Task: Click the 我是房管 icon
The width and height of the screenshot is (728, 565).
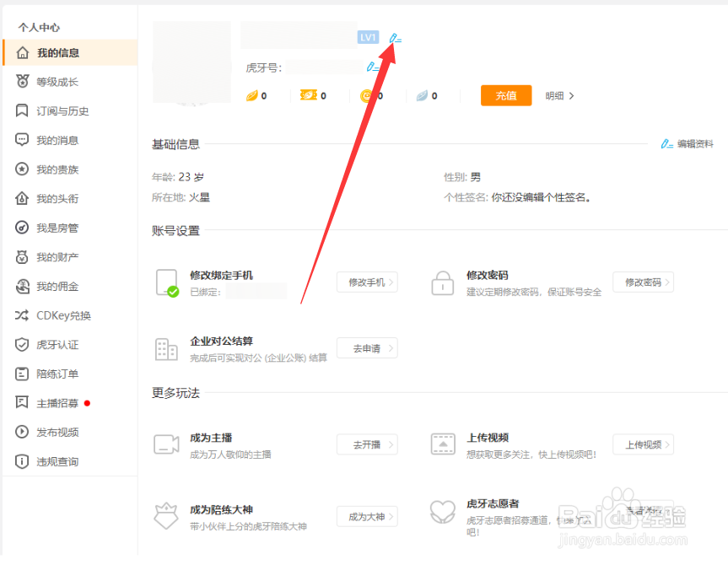Action: tap(22, 228)
